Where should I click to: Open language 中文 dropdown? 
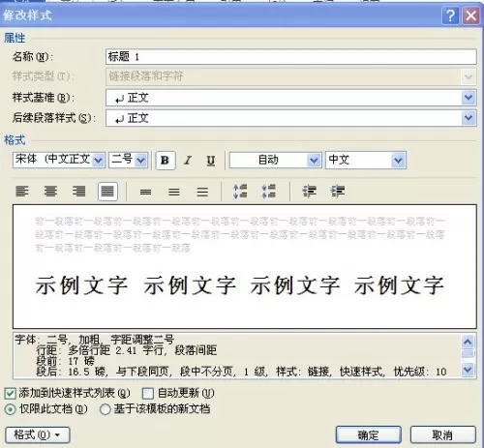(x=398, y=160)
